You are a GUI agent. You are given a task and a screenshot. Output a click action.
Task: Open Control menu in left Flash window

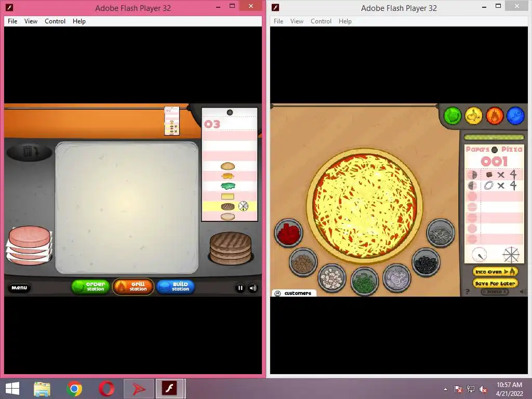click(x=55, y=21)
